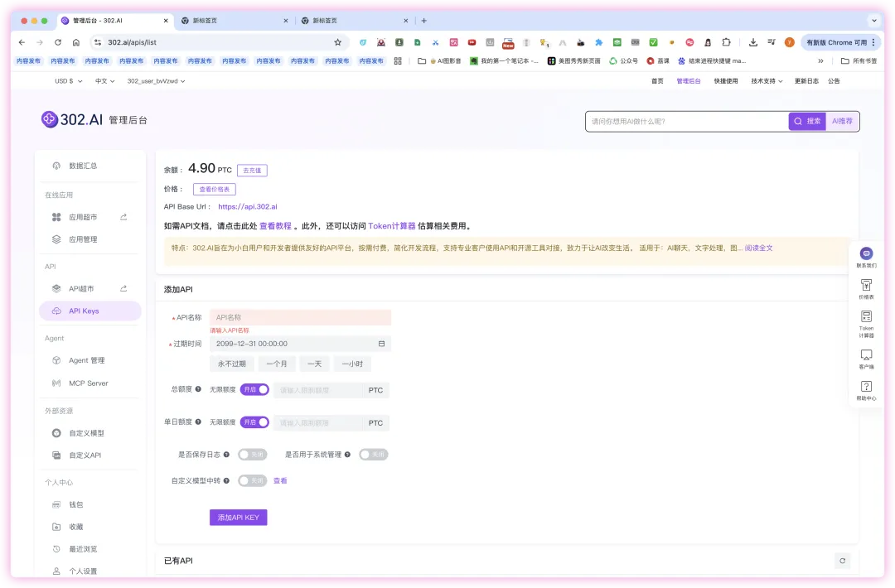
Task: Click the help icon beside 是否保存日志
Action: pyautogui.click(x=226, y=455)
